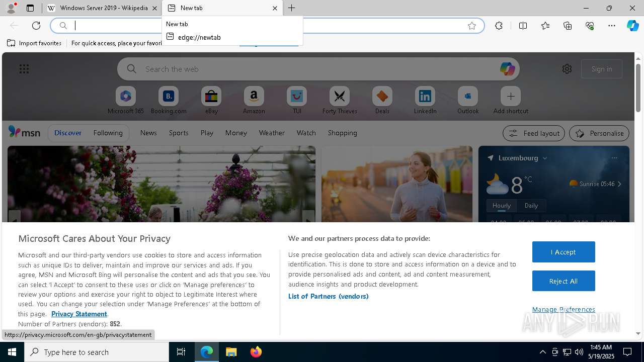This screenshot has width=644, height=362.
Task: Open the Sports section
Action: pyautogui.click(x=179, y=133)
